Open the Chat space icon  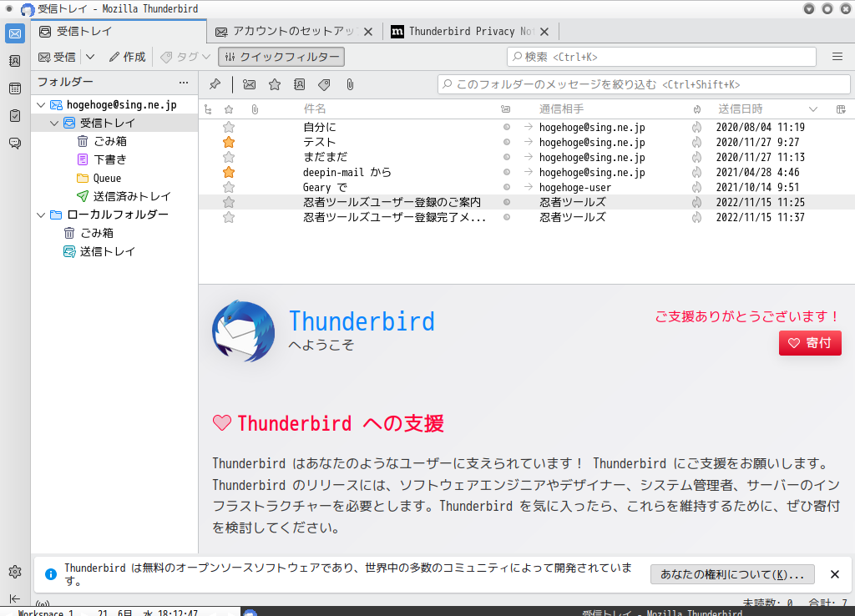[x=15, y=143]
